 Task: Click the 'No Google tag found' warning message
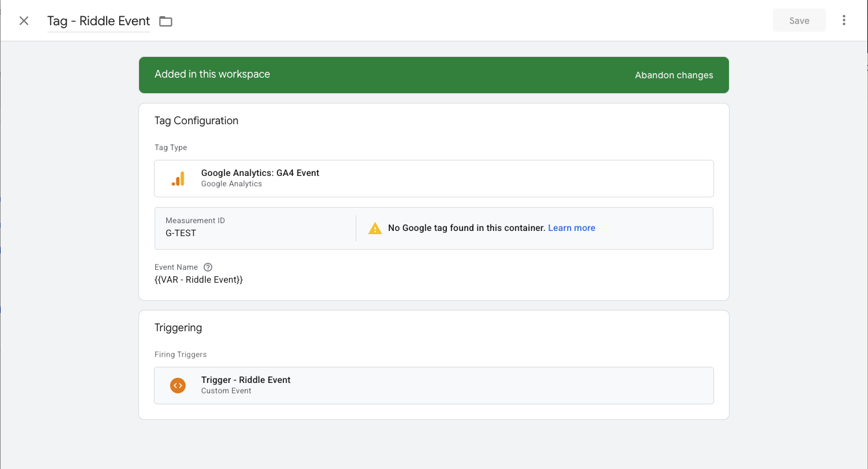(x=466, y=228)
